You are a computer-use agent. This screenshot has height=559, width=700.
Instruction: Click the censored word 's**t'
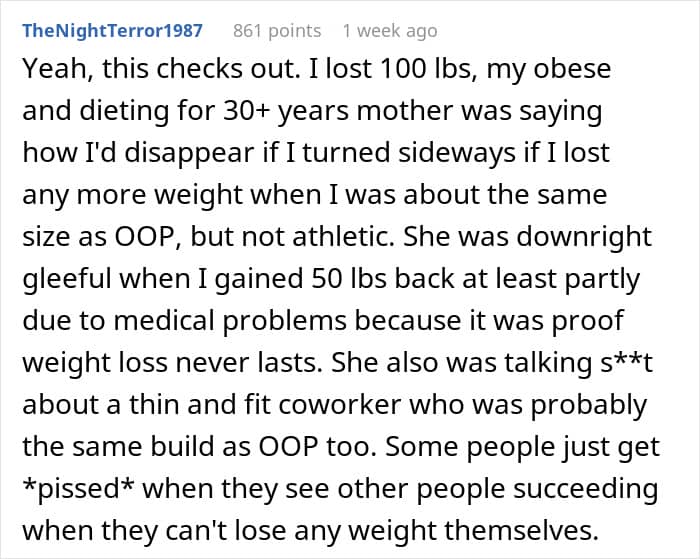coord(626,362)
